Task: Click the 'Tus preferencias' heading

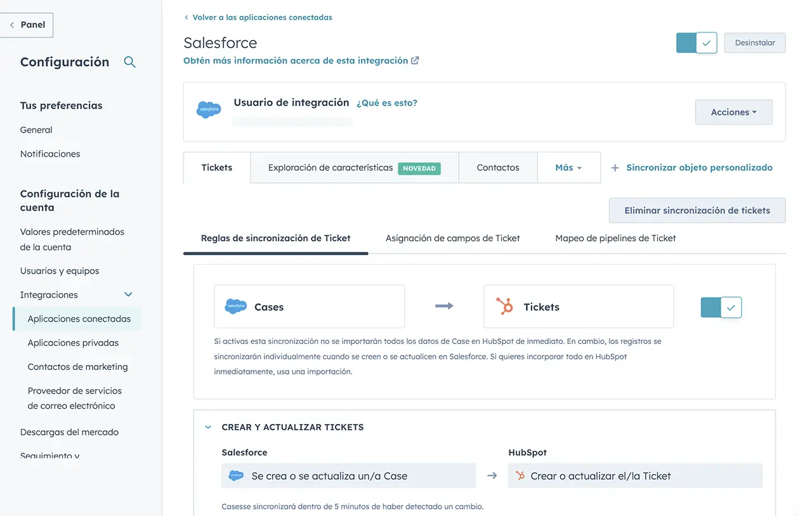Action: click(x=61, y=105)
